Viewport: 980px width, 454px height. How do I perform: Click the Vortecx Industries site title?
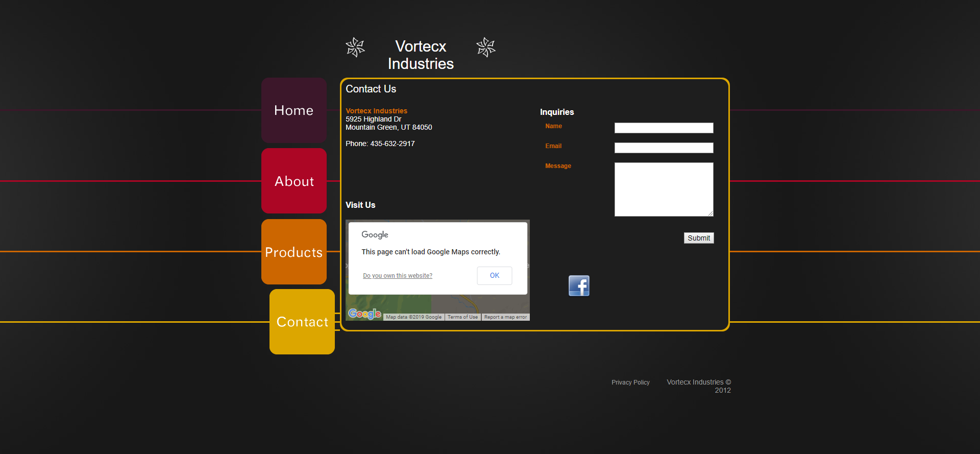(421, 55)
